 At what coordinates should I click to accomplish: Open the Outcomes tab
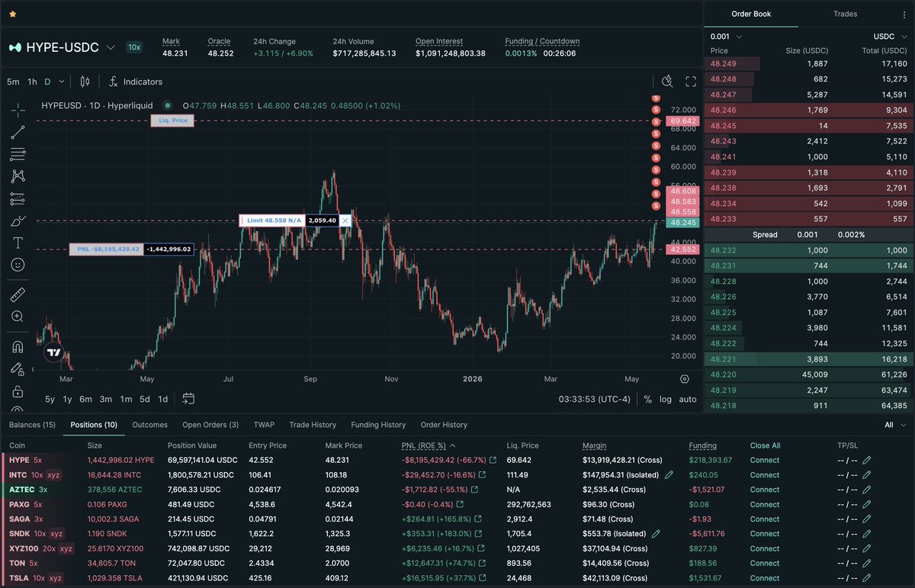[x=149, y=425]
